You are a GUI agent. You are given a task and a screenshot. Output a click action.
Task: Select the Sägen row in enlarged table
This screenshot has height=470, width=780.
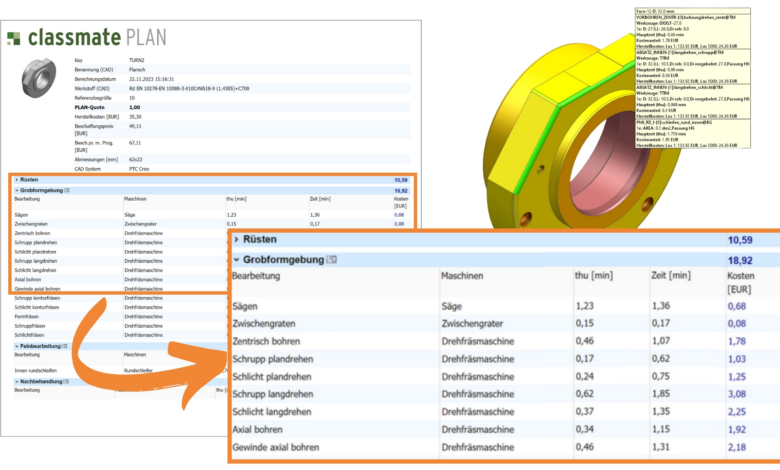[x=504, y=306]
